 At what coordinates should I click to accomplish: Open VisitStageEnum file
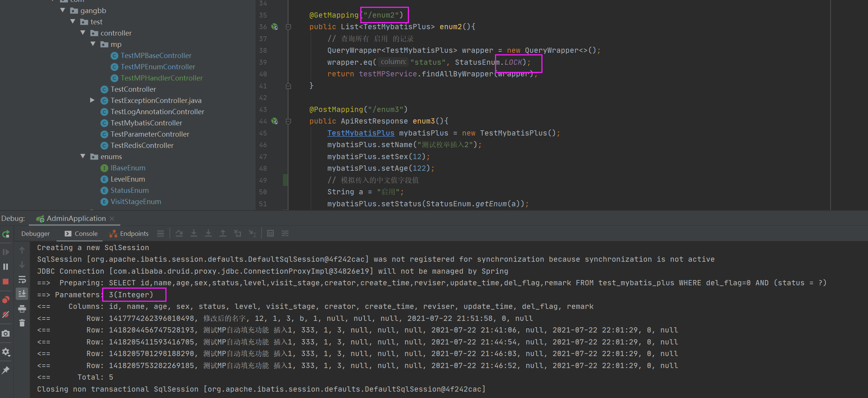click(x=135, y=201)
